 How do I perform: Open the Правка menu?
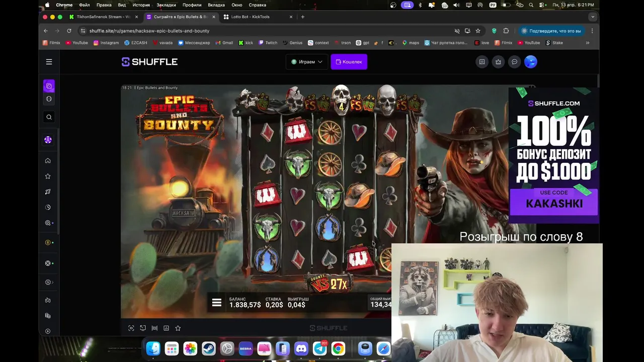click(104, 5)
